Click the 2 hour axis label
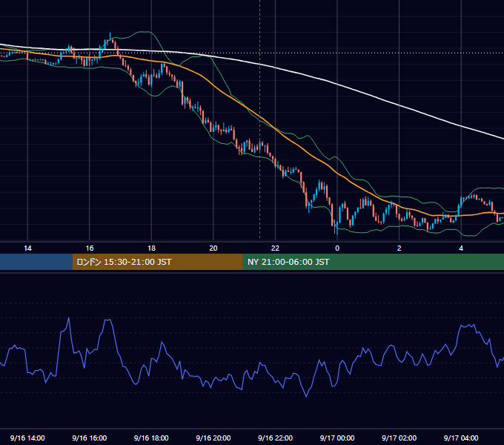Image resolution: width=504 pixels, height=445 pixels. point(399,248)
